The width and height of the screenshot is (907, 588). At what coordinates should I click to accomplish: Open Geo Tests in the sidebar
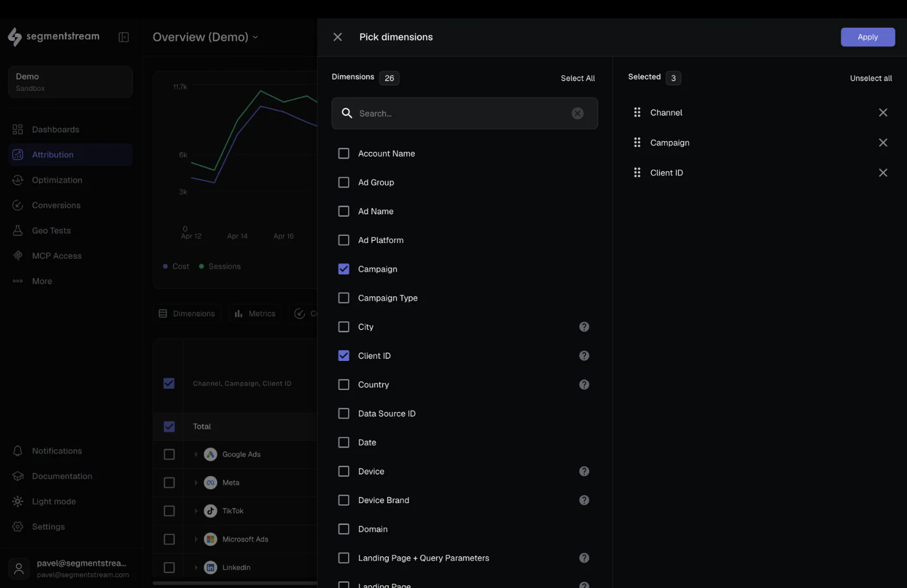click(70, 231)
